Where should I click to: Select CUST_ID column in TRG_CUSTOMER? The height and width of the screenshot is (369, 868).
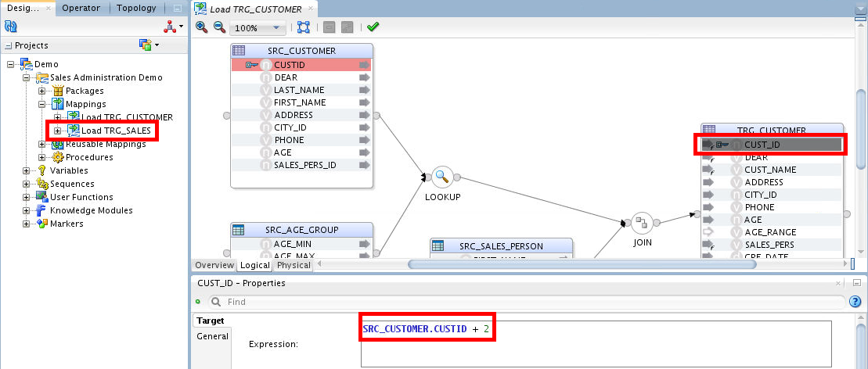(x=773, y=145)
